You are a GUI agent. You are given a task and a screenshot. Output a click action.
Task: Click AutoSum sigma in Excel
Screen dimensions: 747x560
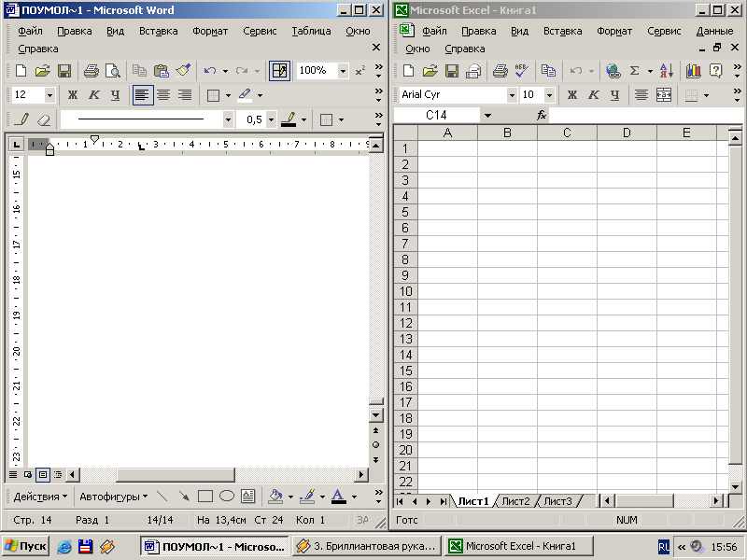coord(635,71)
